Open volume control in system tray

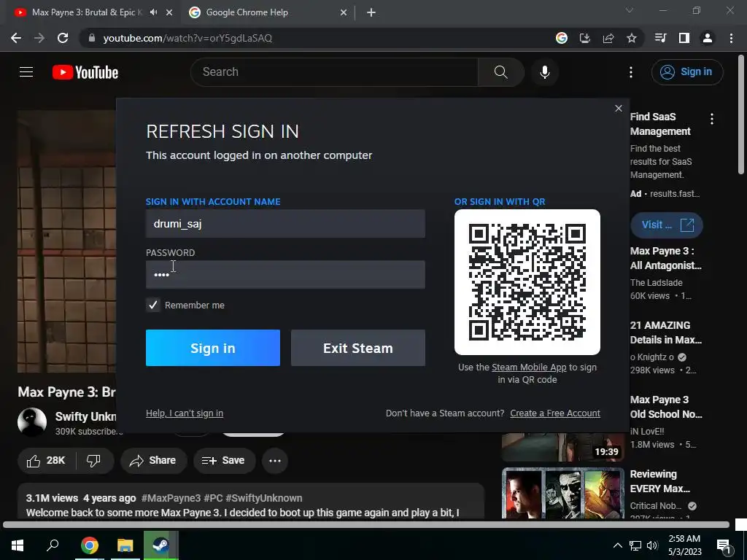click(x=652, y=545)
